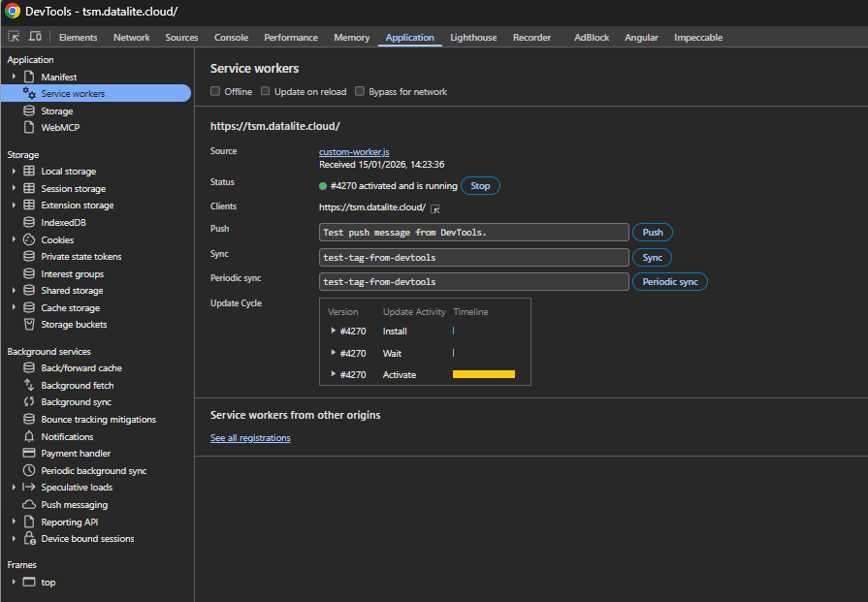This screenshot has width=868, height=602.
Task: Expand the top frame tree node
Action: pos(14,582)
